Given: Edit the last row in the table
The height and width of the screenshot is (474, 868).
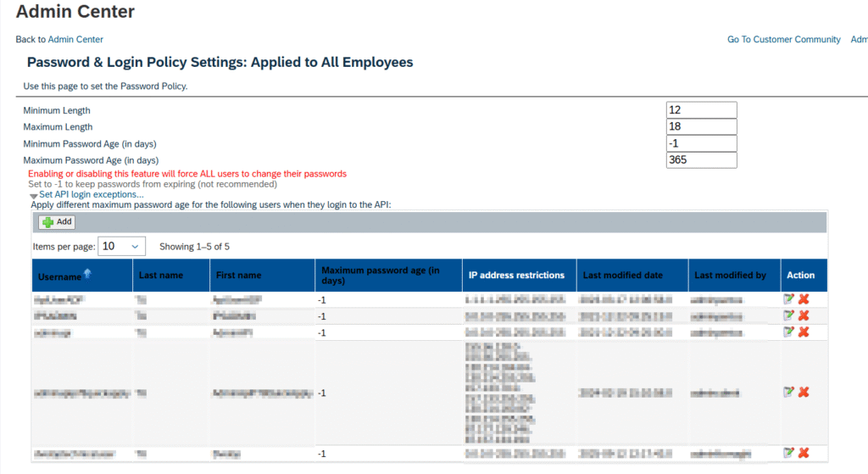Looking at the screenshot, I should coord(789,453).
